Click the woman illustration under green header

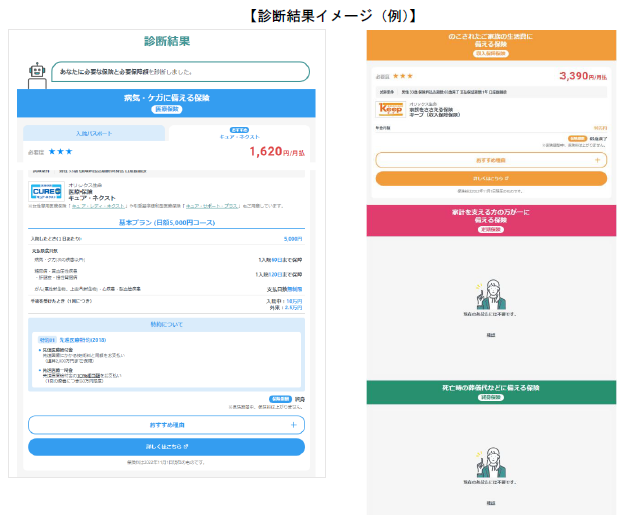(491, 463)
